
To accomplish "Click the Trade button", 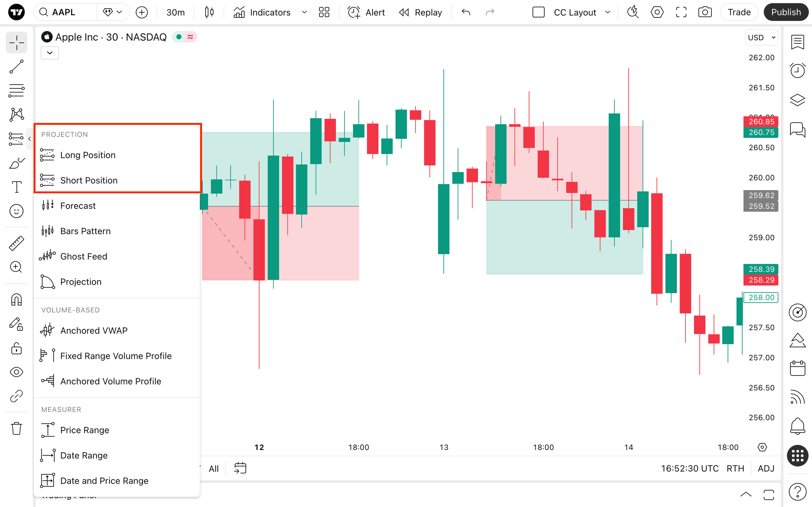I will point(739,12).
